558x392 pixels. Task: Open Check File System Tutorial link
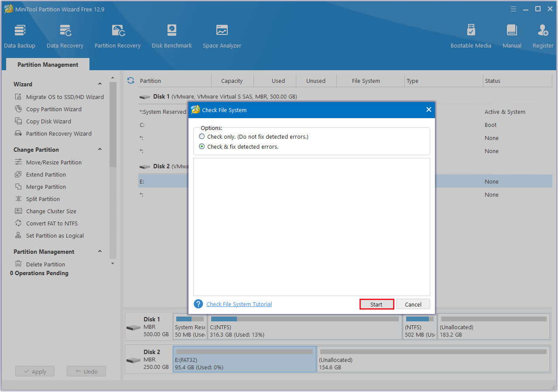(x=239, y=304)
